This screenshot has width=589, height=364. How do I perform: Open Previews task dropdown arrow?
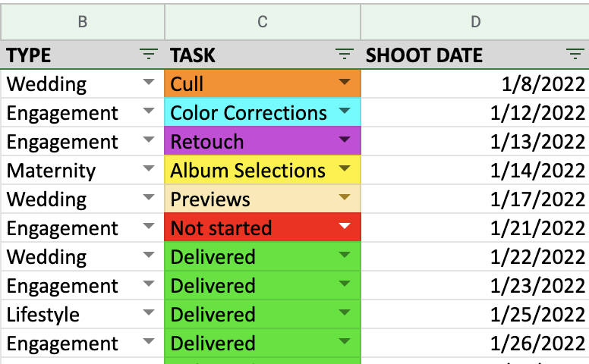[345, 196]
